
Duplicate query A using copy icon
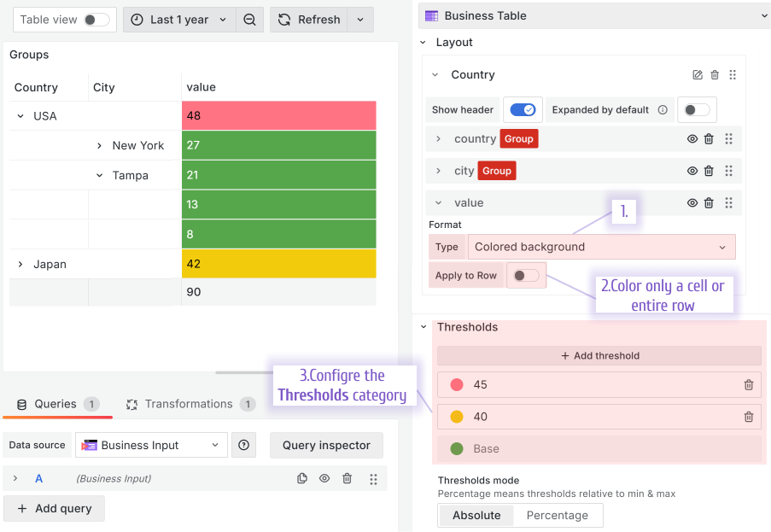pyautogui.click(x=302, y=479)
